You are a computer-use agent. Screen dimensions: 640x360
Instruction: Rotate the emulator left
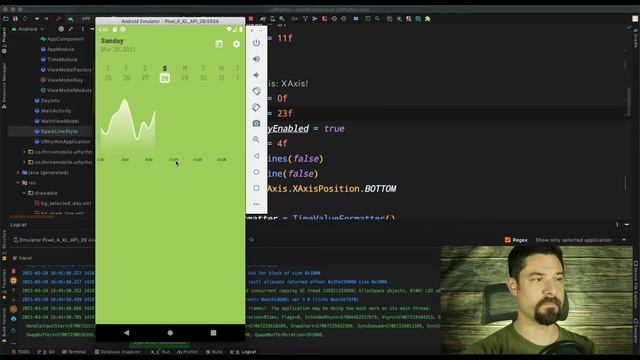click(256, 91)
